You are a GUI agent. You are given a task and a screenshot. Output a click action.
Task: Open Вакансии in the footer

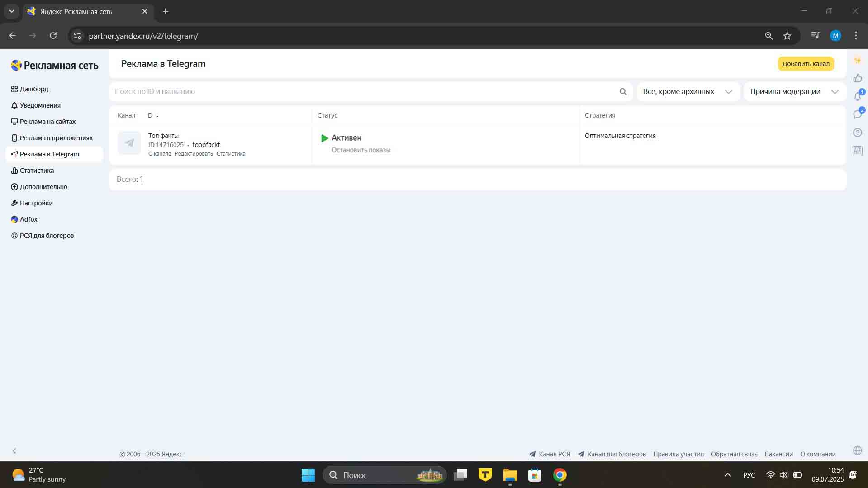pyautogui.click(x=778, y=454)
